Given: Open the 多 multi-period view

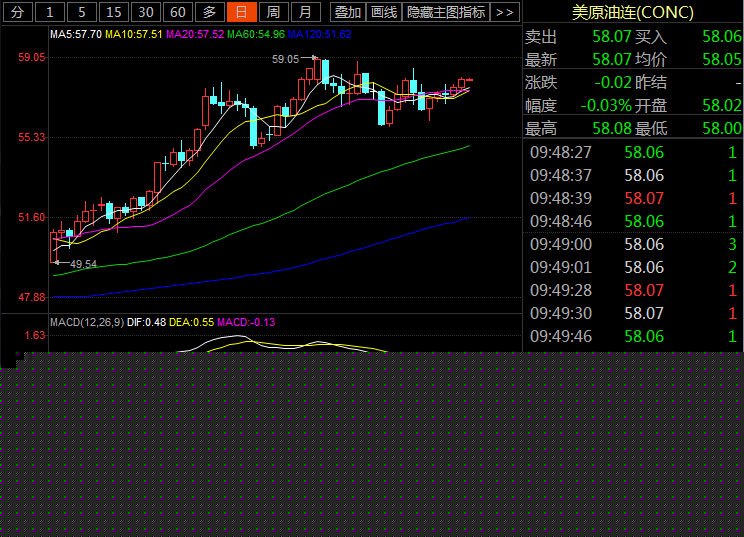Looking at the screenshot, I should click(x=209, y=12).
